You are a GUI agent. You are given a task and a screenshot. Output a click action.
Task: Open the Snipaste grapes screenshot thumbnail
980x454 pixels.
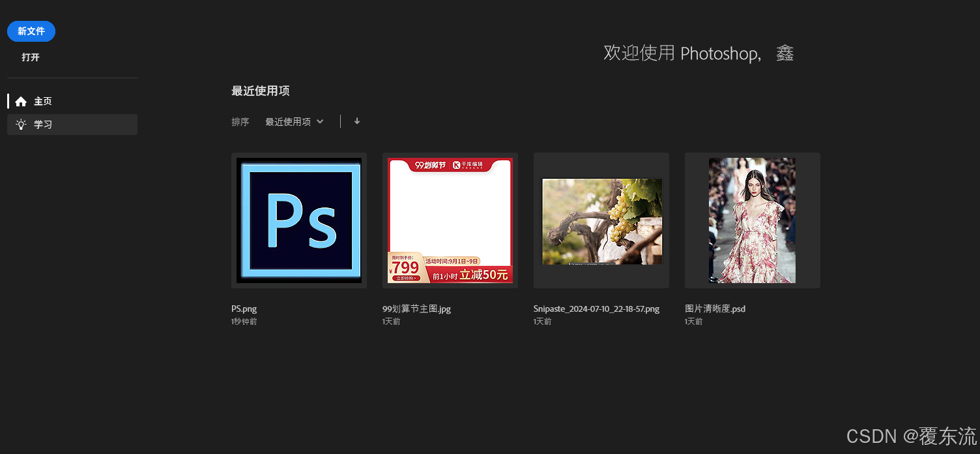[601, 220]
